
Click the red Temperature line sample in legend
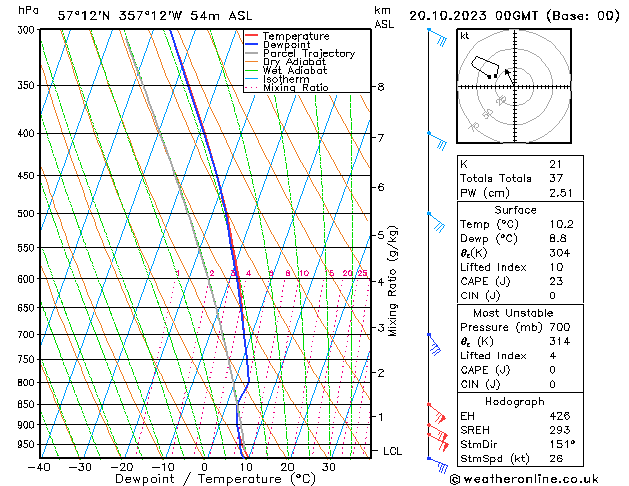pos(251,36)
